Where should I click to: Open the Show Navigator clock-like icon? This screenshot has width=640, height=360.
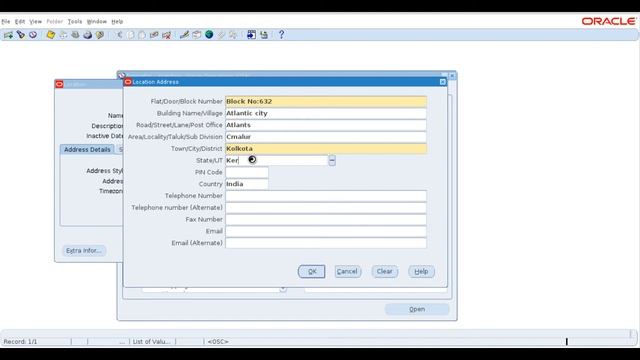point(33,35)
